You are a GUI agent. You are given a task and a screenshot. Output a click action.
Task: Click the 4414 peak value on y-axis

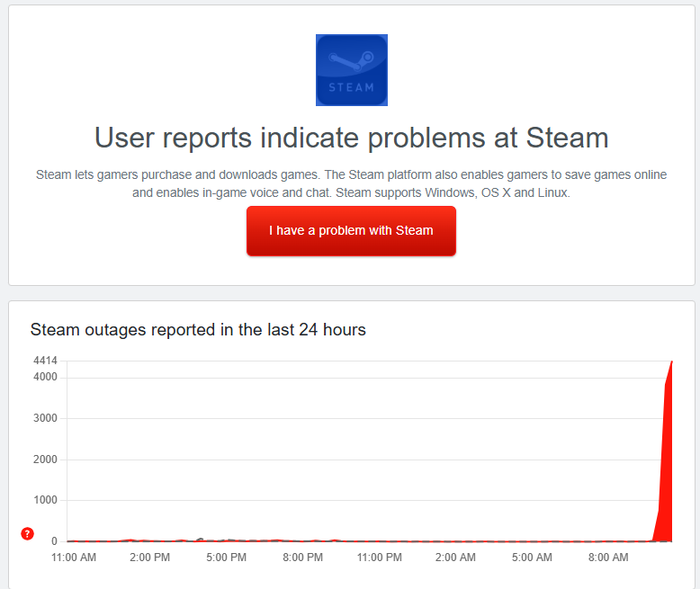click(x=45, y=361)
